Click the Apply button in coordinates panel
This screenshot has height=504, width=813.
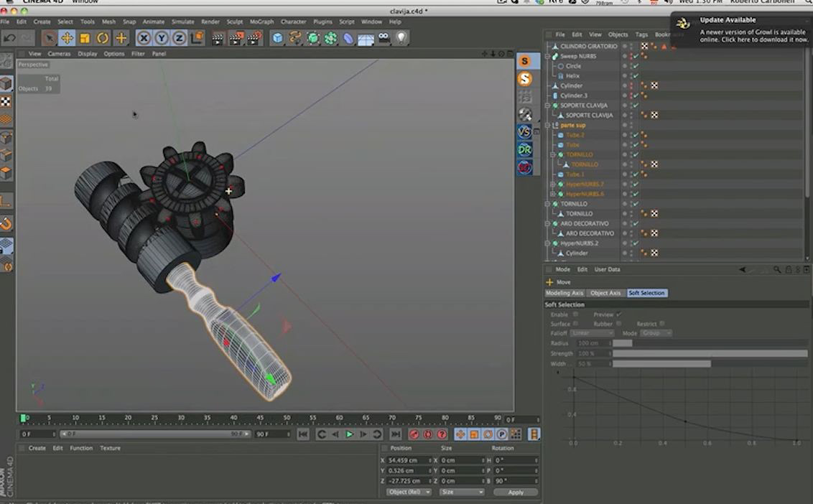pyautogui.click(x=516, y=492)
